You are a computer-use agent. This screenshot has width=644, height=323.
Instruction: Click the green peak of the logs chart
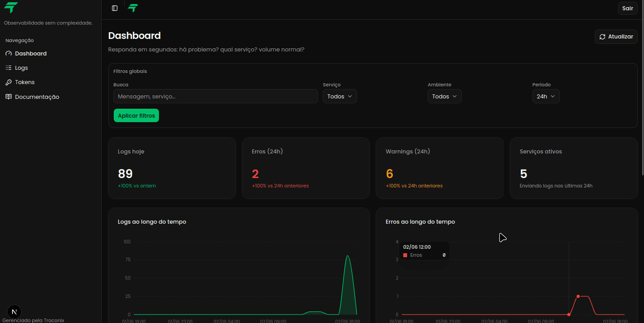[348, 256]
